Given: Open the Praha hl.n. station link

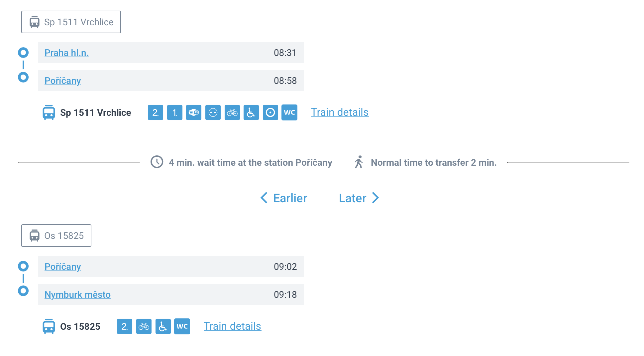Looking at the screenshot, I should click(x=67, y=53).
